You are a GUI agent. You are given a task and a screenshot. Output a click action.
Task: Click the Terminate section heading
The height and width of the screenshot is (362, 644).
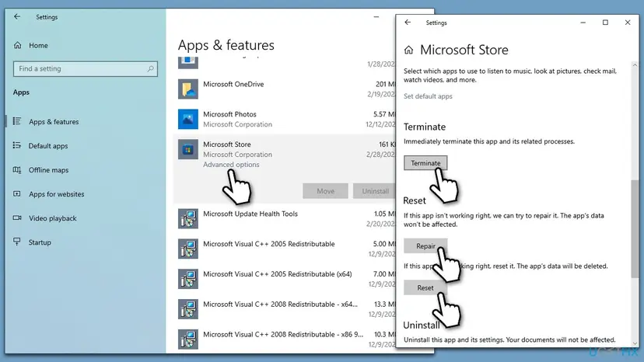click(x=424, y=127)
